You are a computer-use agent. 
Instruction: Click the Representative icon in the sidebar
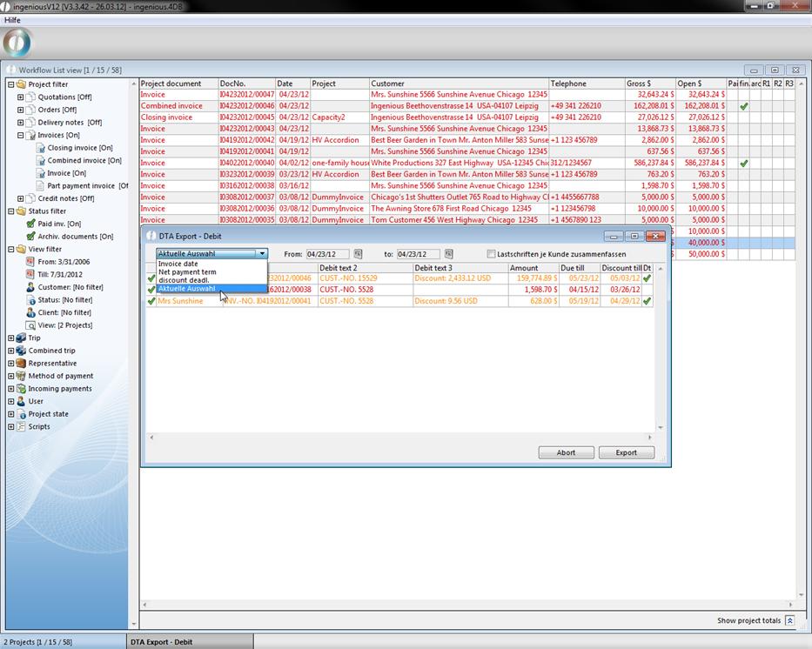[21, 364]
